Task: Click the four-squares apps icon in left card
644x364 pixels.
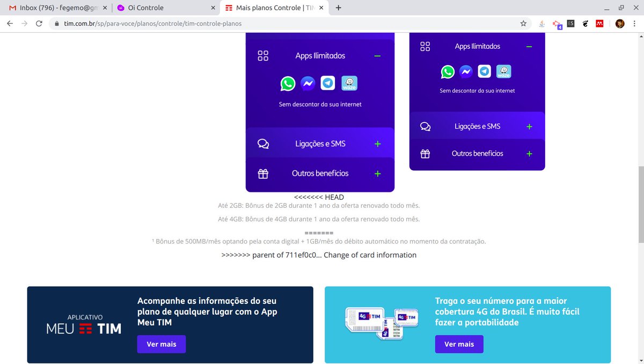Action: pyautogui.click(x=263, y=56)
